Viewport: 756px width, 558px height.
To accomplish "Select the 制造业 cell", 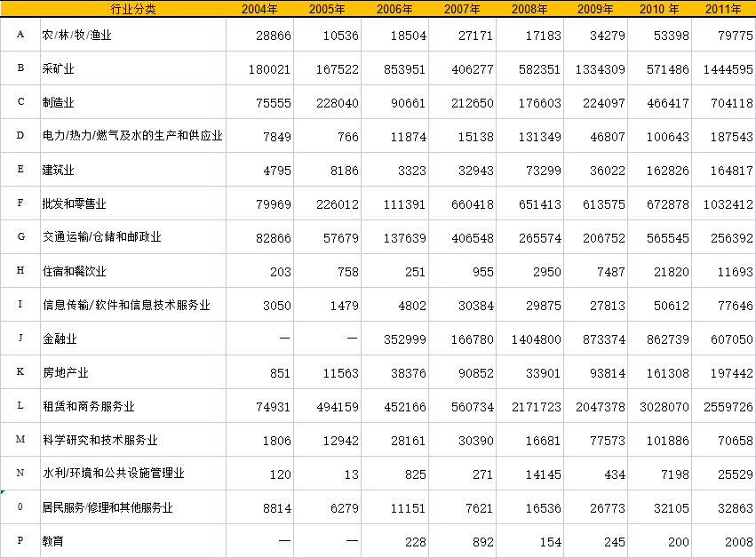I will coord(133,102).
